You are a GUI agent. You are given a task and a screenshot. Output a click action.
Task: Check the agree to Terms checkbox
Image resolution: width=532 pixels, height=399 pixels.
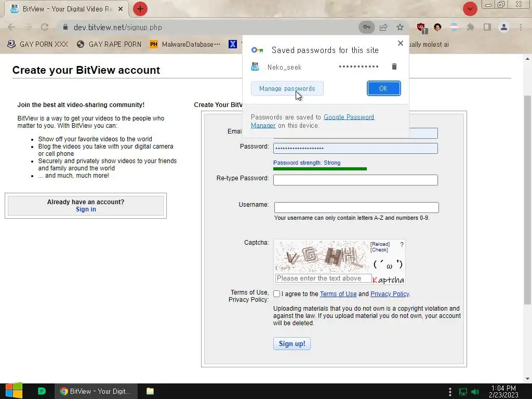276,294
